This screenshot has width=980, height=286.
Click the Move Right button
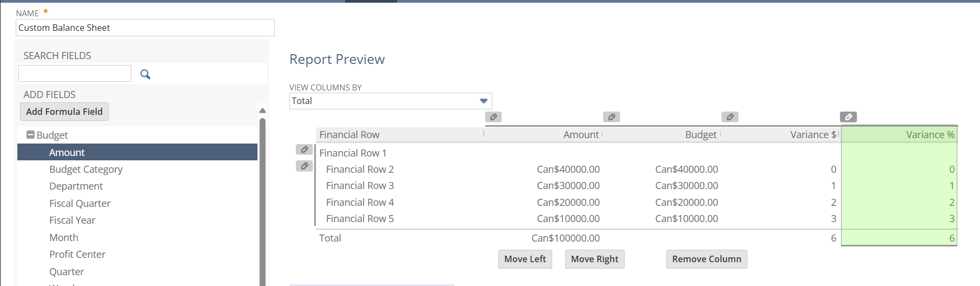click(x=594, y=259)
